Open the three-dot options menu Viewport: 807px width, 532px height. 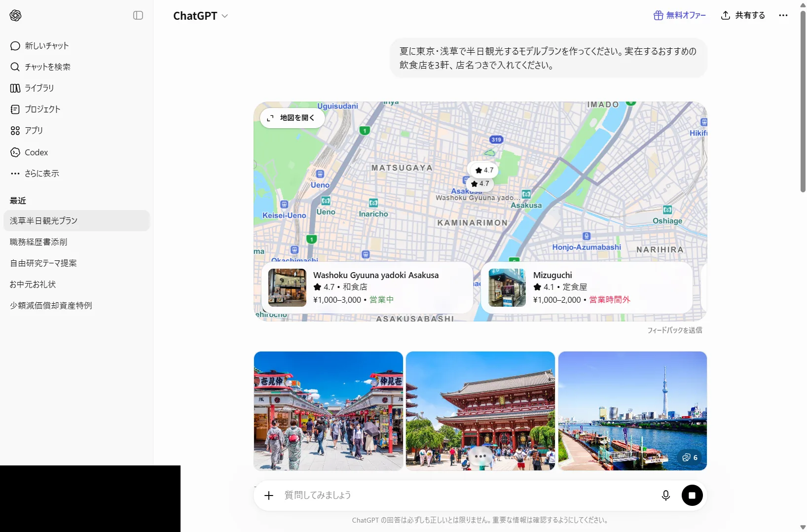click(783, 15)
